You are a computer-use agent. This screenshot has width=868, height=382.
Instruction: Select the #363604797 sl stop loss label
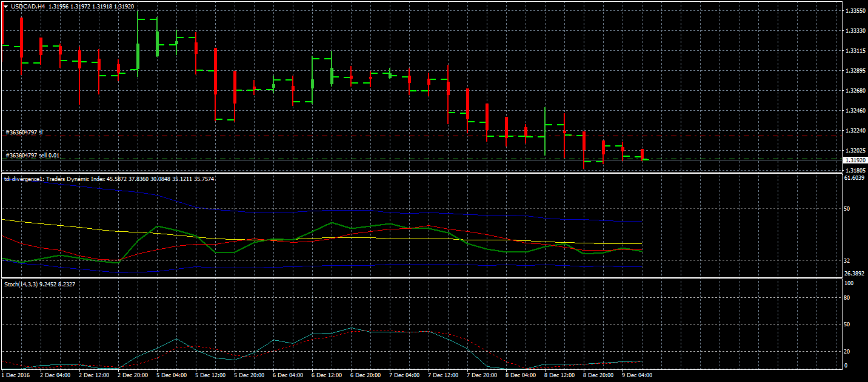(x=24, y=132)
